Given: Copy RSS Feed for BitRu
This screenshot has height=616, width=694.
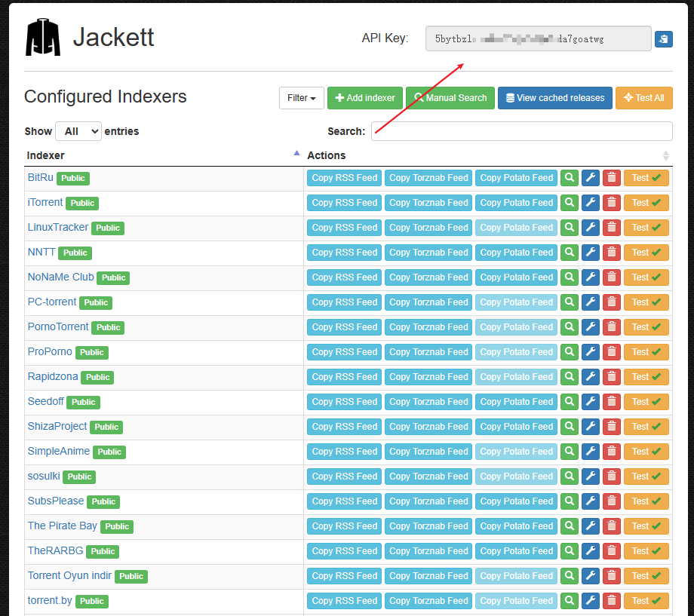Looking at the screenshot, I should pyautogui.click(x=344, y=178).
